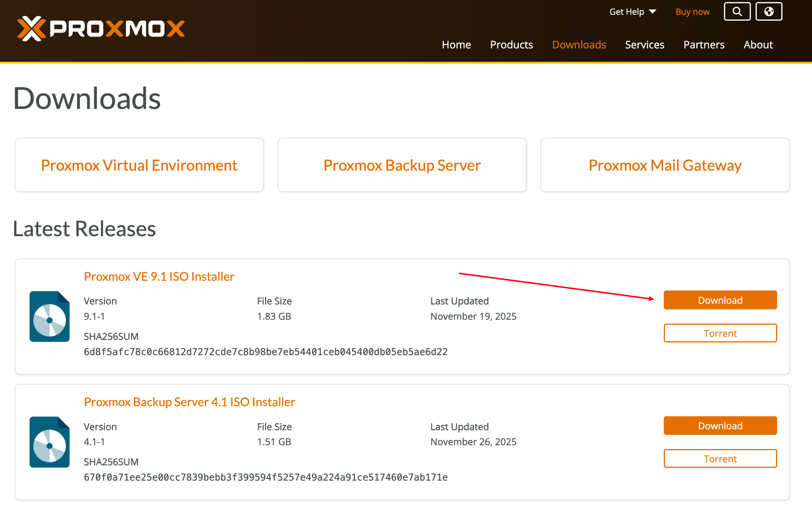Image resolution: width=812 pixels, height=506 pixels.
Task: Click the Proxmox Backup Server 4.1 ISO Installer title
Action: 189,402
